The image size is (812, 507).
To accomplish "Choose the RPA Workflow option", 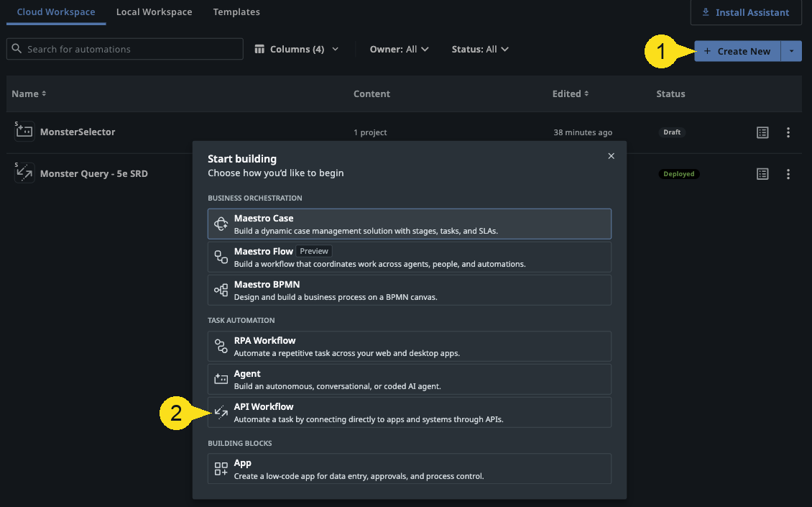I will pyautogui.click(x=409, y=347).
